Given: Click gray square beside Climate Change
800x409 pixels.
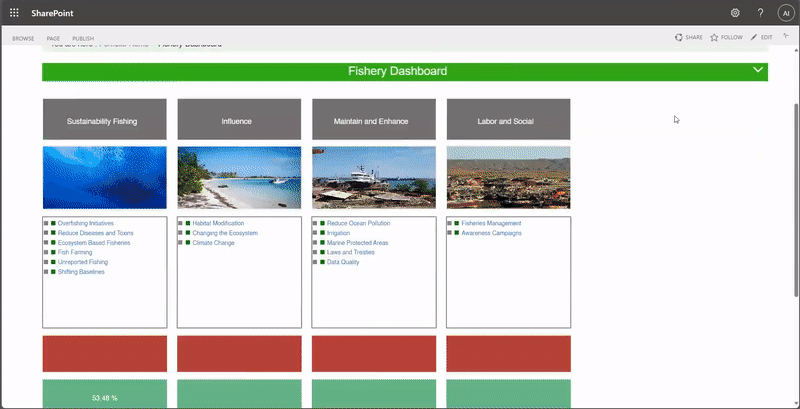Looking at the screenshot, I should [x=181, y=243].
